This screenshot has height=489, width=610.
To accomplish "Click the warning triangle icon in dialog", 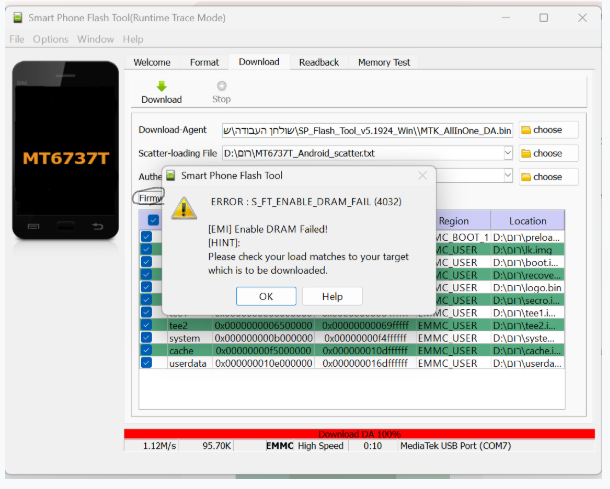I will [184, 208].
